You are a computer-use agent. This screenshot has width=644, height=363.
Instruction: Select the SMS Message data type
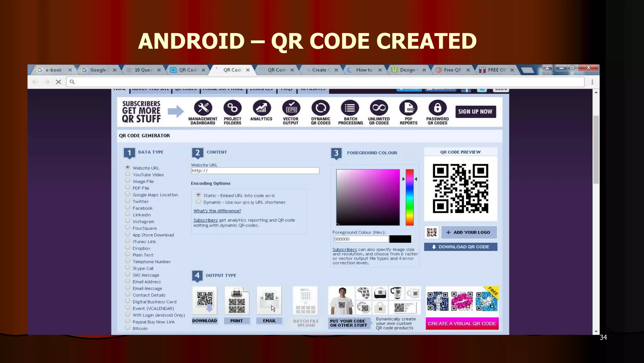[128, 274]
